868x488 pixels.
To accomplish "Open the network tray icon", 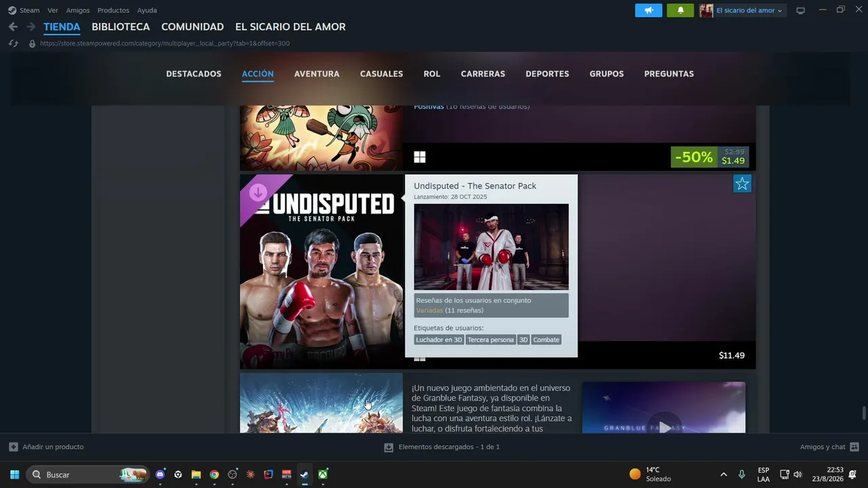I will coord(784,474).
